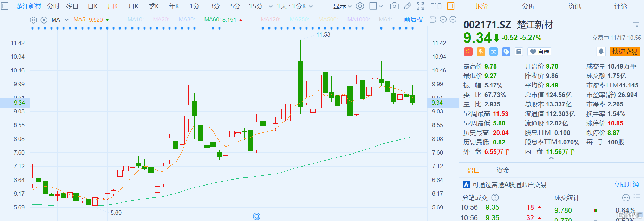
Task: Toggle the MA500 moving average line
Action: pos(327,20)
